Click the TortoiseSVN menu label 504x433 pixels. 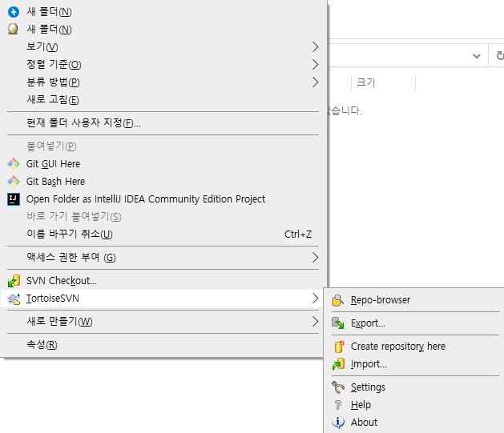click(53, 299)
